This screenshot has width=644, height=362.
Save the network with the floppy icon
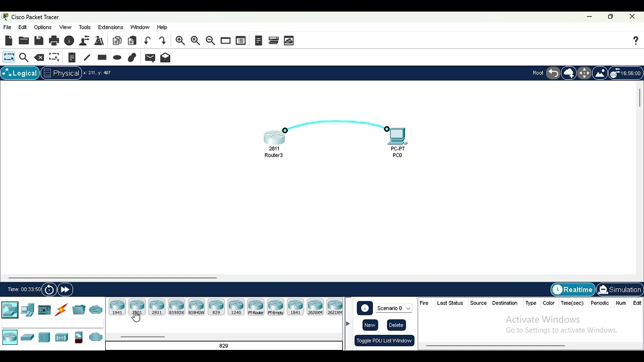[x=39, y=41]
